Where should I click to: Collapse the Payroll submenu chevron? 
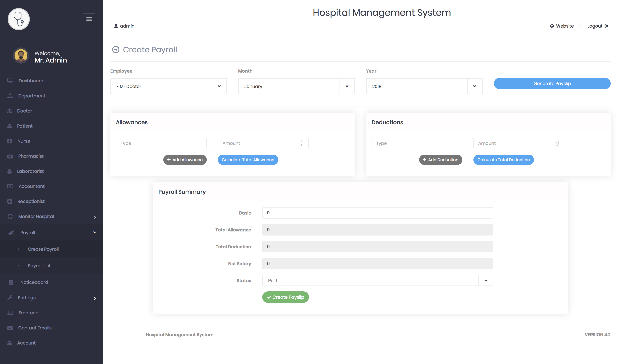(x=95, y=232)
